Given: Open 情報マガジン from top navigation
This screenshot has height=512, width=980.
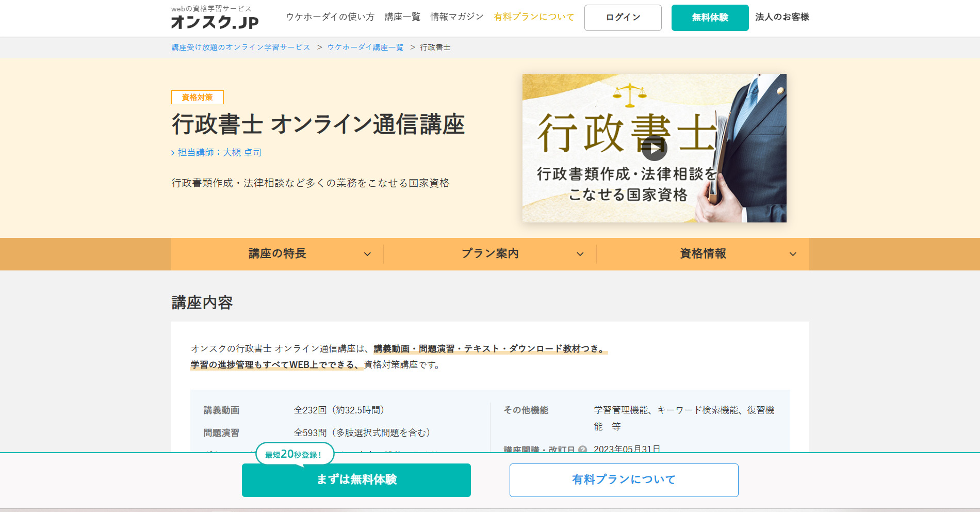Looking at the screenshot, I should pos(457,17).
